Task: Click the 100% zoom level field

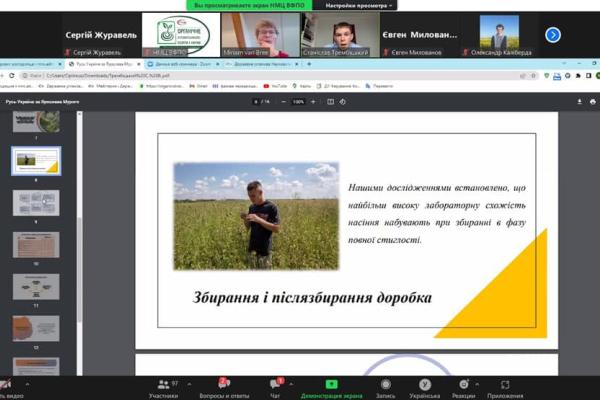Action: tap(298, 102)
